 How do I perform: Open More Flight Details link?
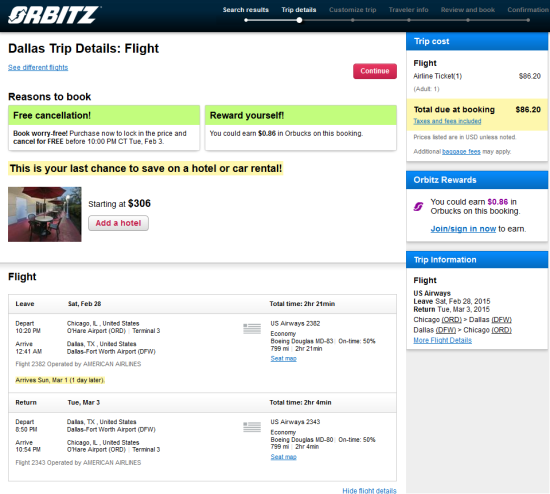pos(442,340)
